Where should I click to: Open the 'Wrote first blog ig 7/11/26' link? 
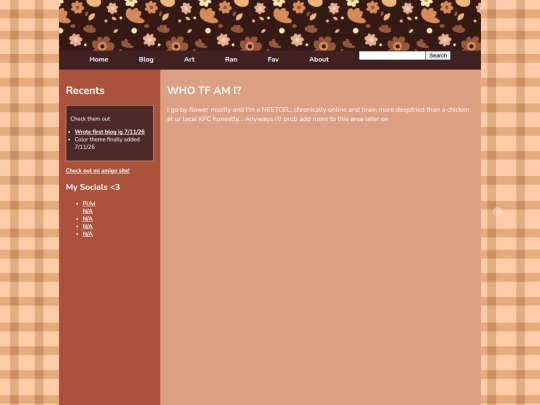pyautogui.click(x=110, y=132)
